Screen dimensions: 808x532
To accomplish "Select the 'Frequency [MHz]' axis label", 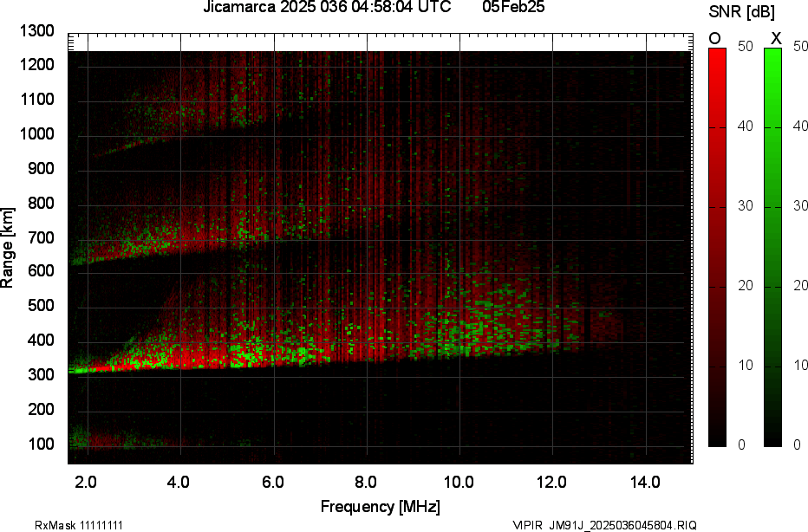I will (x=380, y=506).
